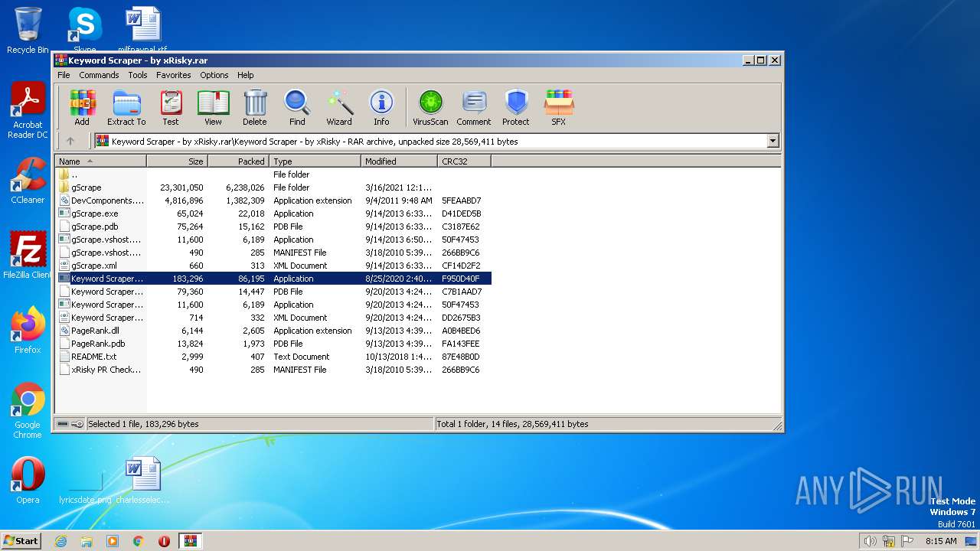Click the archive path address field
Screen dimensions: 980x551
pyautogui.click(x=430, y=141)
